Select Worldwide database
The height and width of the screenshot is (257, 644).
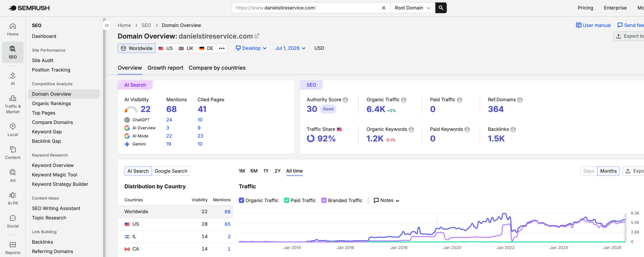pos(137,48)
